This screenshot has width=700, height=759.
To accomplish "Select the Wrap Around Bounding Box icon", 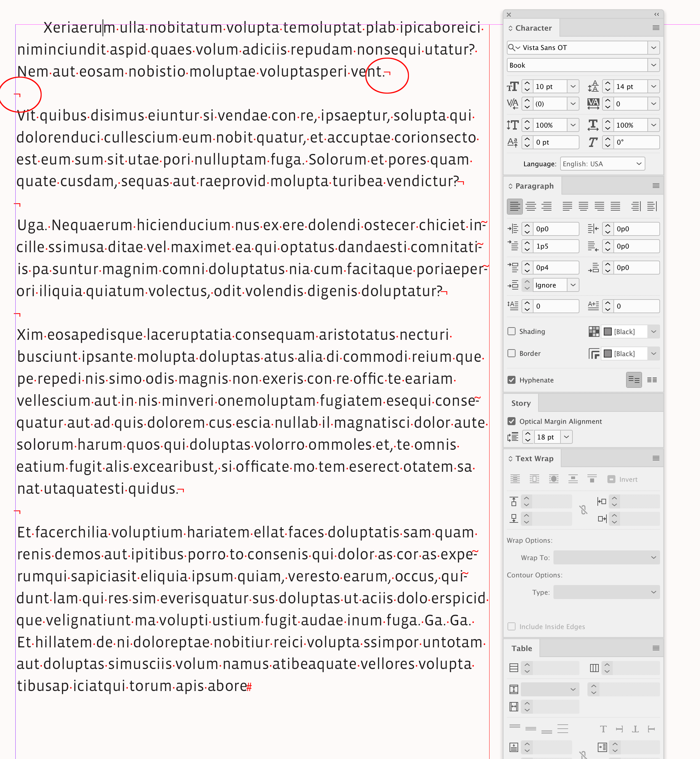I will [534, 478].
